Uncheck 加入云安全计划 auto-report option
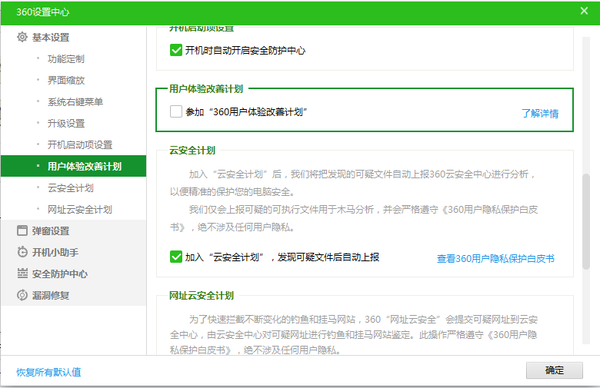The width and height of the screenshot is (600, 388). pos(176,257)
